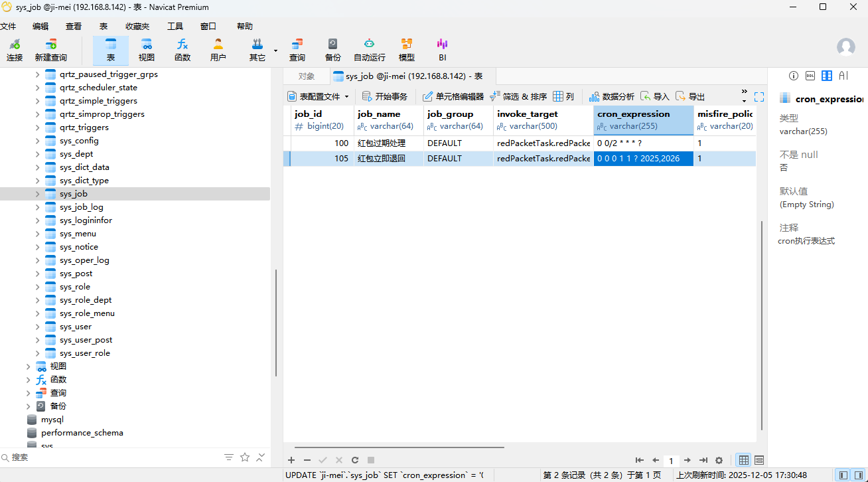The image size is (868, 482).
Task: Toggle full screen mode icon
Action: point(759,97)
